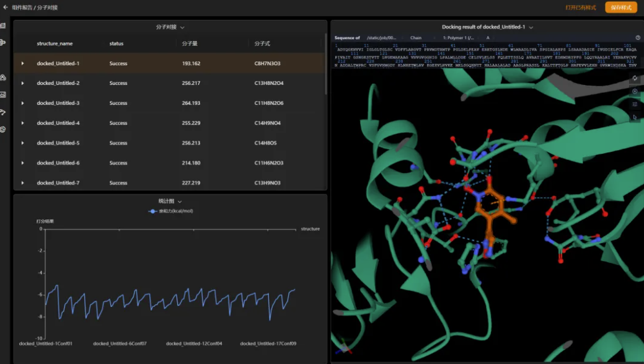Click the formula C8H7N3O3
Screen dimensions: 644x364
[x=267, y=63]
